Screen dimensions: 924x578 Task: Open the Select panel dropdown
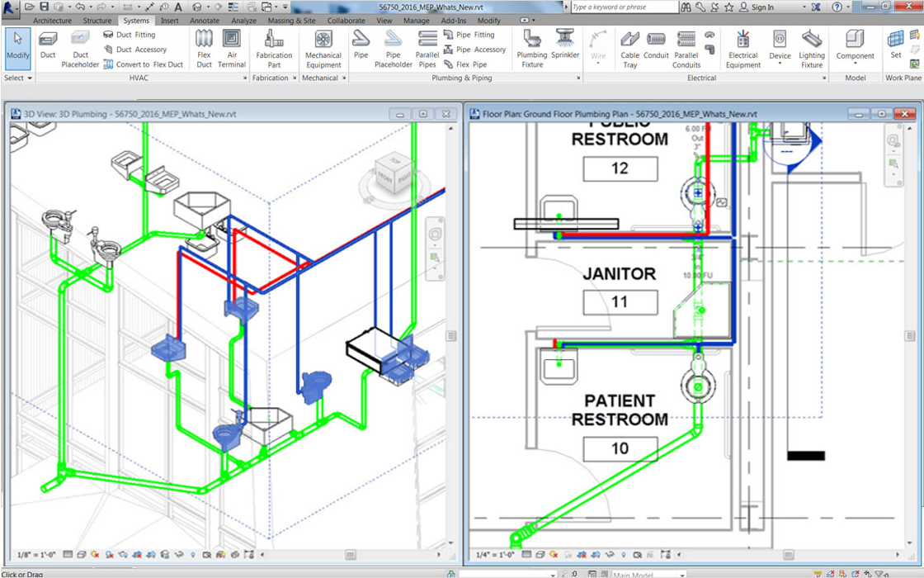[x=18, y=78]
